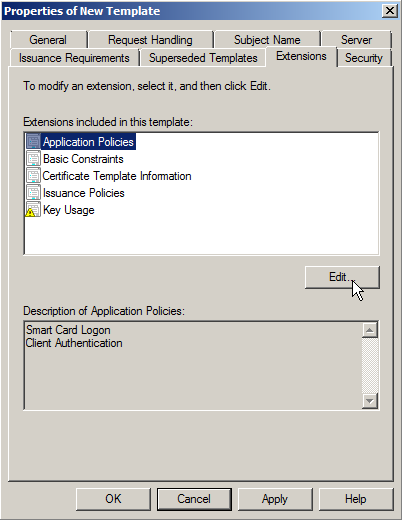Click the Edit button
The width and height of the screenshot is (402, 520).
pos(342,277)
